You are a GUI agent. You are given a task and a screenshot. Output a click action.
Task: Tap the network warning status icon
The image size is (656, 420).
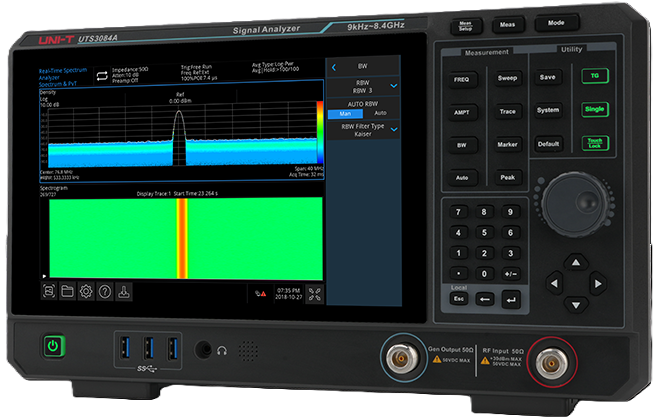click(261, 294)
